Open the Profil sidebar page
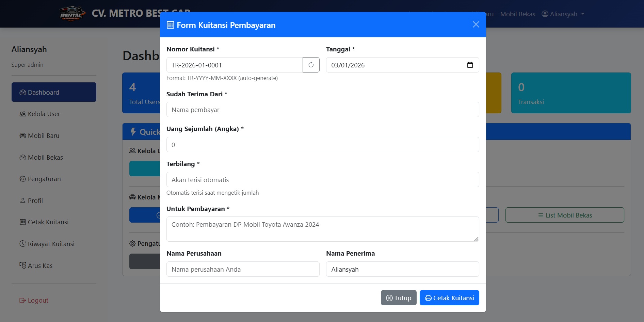This screenshot has width=644, height=322. [x=35, y=200]
